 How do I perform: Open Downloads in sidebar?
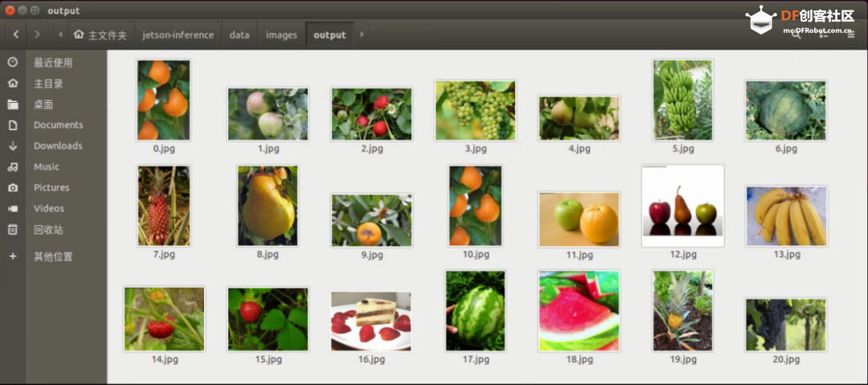(53, 145)
